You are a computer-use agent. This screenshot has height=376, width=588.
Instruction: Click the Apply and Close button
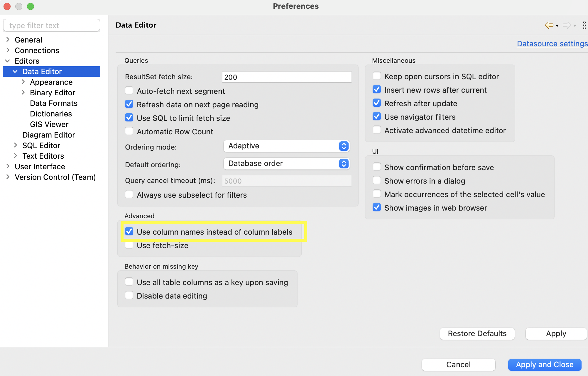545,365
